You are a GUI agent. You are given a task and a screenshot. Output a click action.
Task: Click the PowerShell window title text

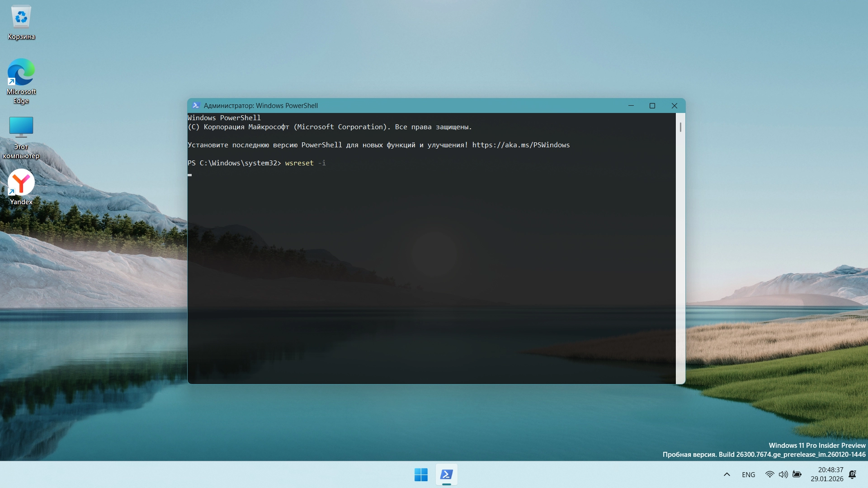(x=260, y=105)
